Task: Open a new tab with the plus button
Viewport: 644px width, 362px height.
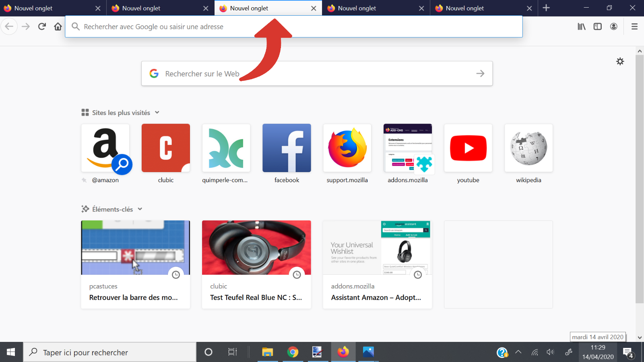Action: (x=546, y=8)
